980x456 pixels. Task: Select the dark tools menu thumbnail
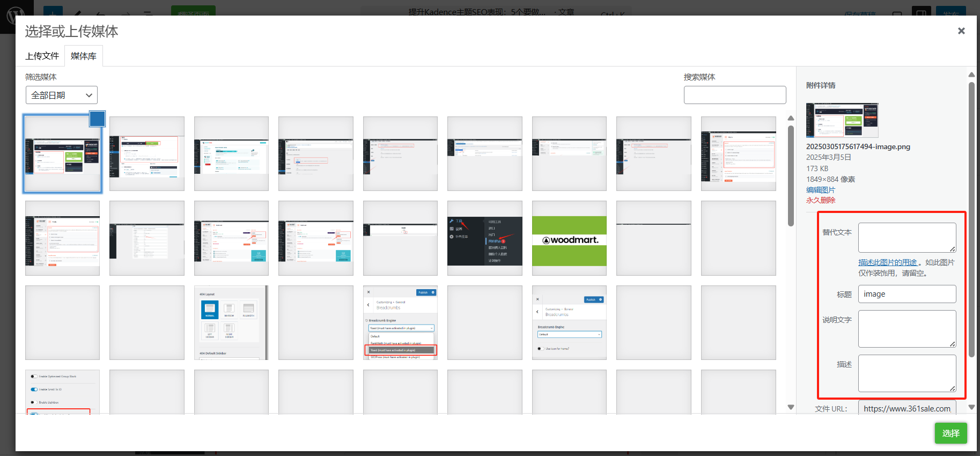click(484, 238)
